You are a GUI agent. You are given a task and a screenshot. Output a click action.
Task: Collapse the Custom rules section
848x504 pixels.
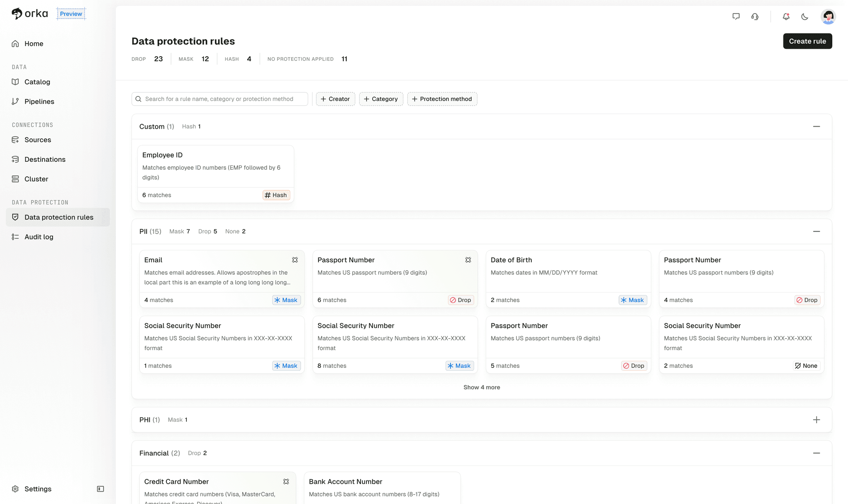[x=816, y=127]
